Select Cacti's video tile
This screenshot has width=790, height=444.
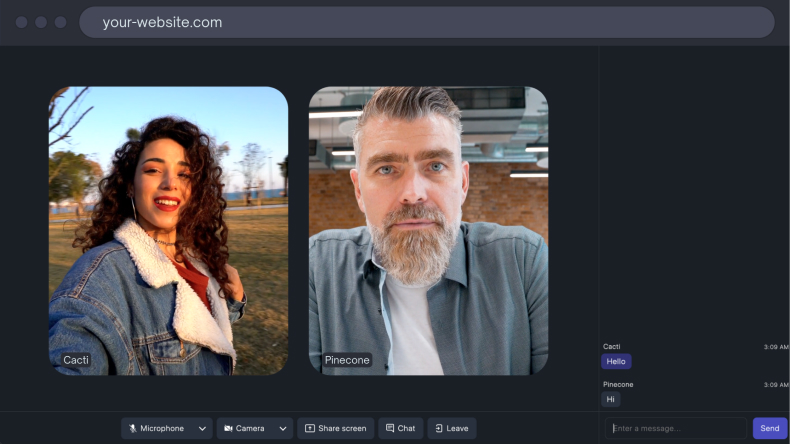click(168, 230)
